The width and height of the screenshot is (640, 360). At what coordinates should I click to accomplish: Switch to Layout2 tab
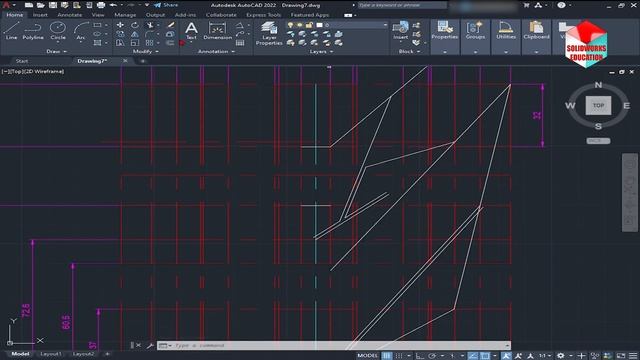[83, 354]
